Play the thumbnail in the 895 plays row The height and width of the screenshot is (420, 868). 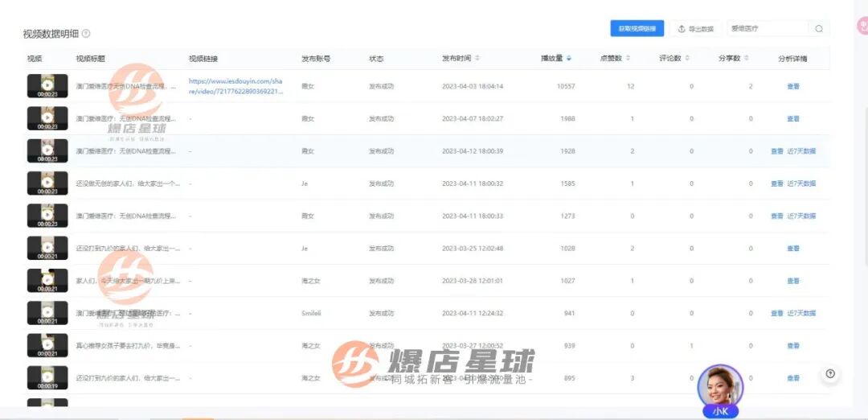coord(47,378)
